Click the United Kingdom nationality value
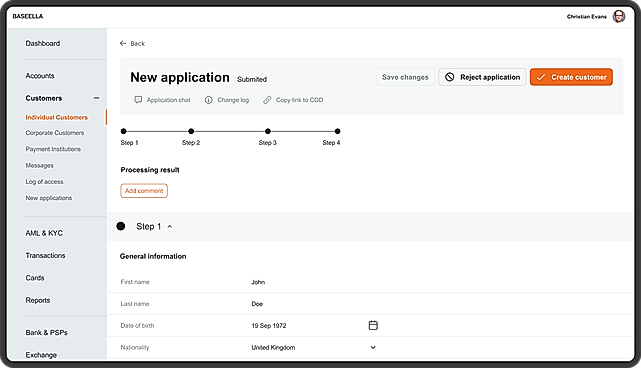This screenshot has height=368, width=641. pyautogui.click(x=273, y=348)
